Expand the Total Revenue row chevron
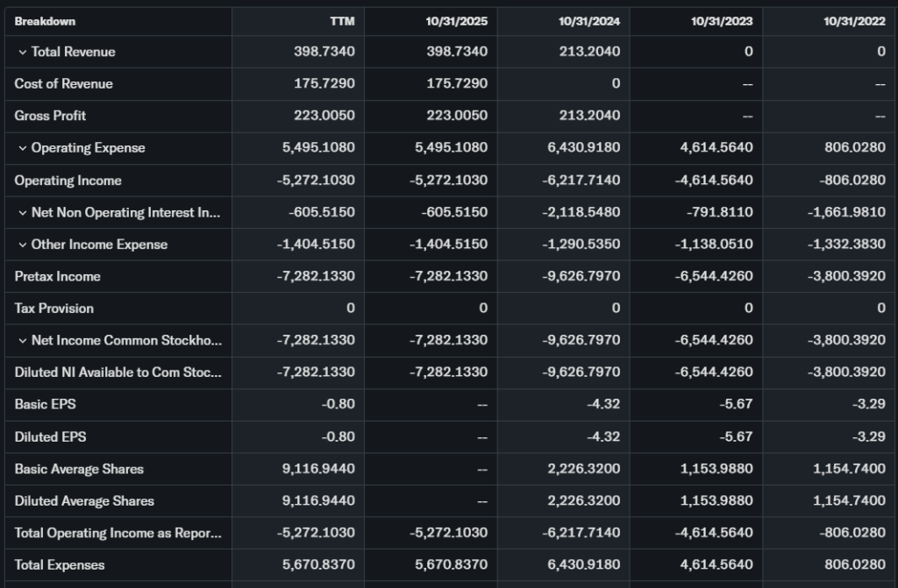 tap(22, 53)
